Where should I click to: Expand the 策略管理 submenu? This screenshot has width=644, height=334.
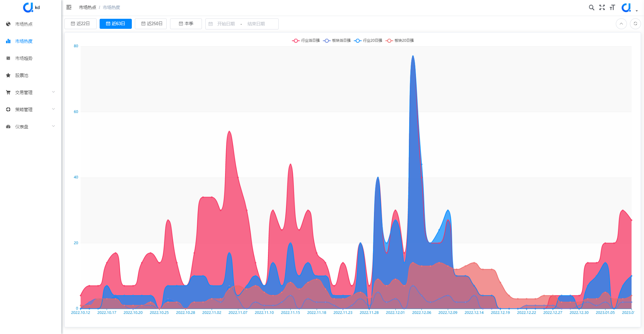coord(31,110)
